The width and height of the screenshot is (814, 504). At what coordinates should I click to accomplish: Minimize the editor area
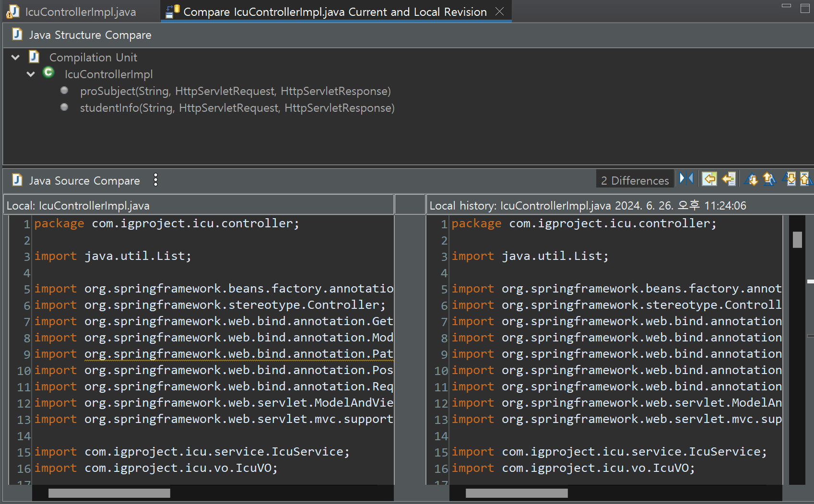tap(787, 6)
